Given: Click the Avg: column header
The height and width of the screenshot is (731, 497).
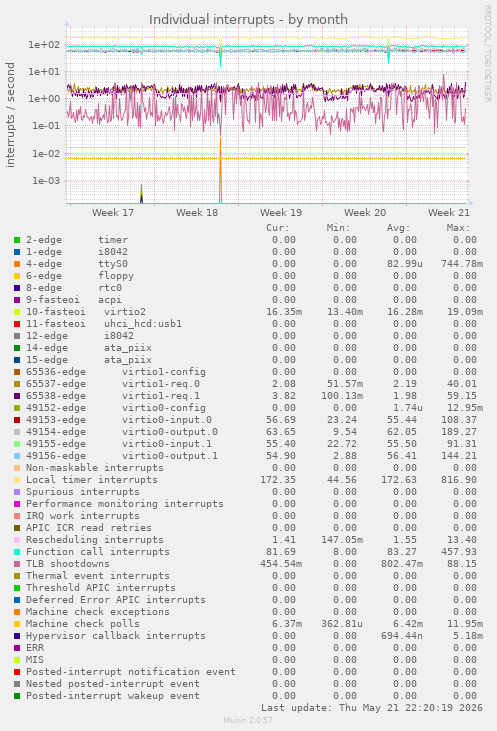Looking at the screenshot, I should 398,228.
